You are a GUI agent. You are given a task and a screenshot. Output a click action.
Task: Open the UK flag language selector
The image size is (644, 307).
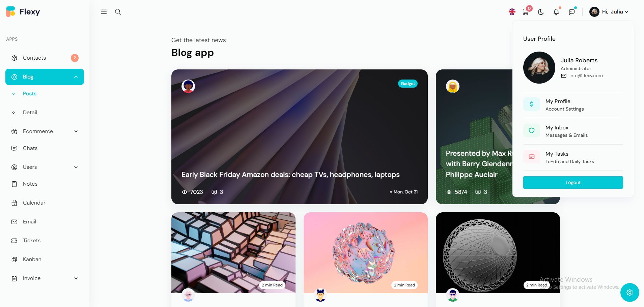(512, 12)
